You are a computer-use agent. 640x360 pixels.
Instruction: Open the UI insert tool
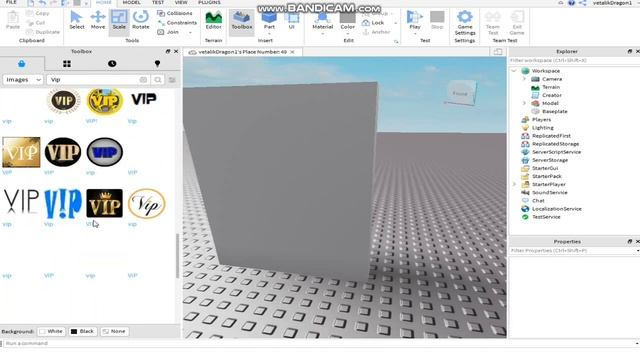(291, 20)
